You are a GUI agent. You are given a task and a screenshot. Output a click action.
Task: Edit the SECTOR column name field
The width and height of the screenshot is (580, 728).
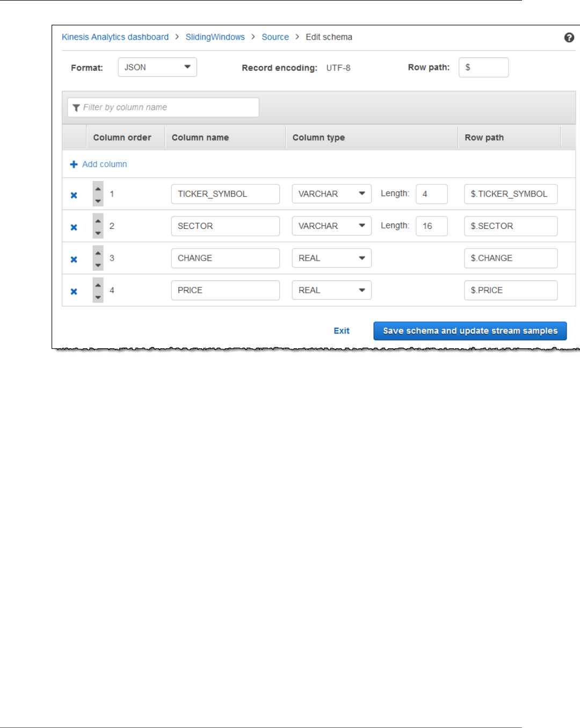tap(225, 226)
